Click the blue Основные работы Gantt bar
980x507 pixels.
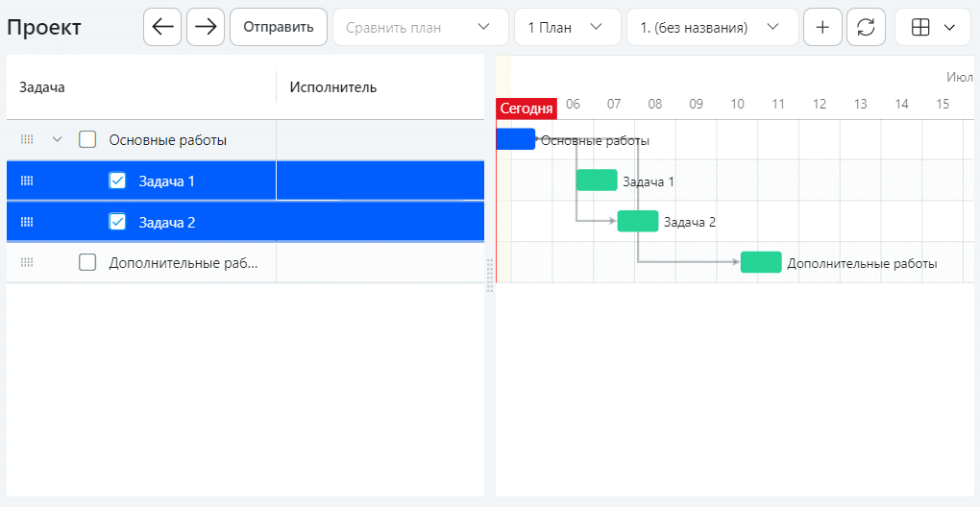[516, 138]
